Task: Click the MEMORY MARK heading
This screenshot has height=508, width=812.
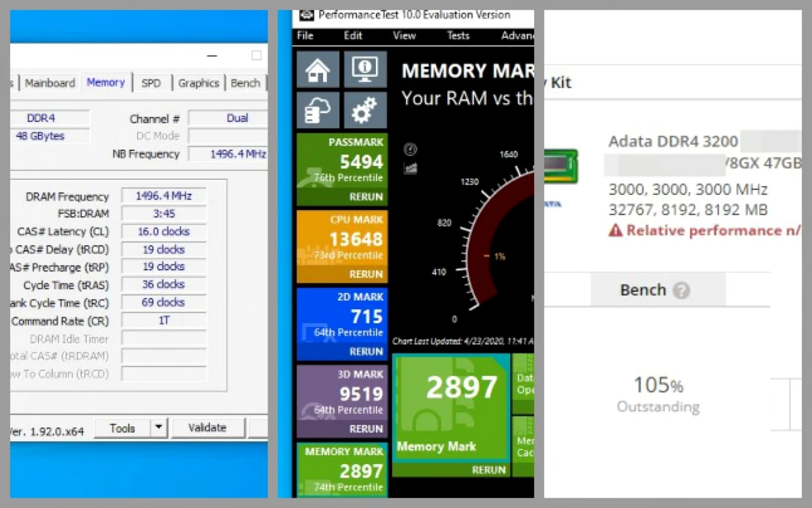Action: click(468, 71)
